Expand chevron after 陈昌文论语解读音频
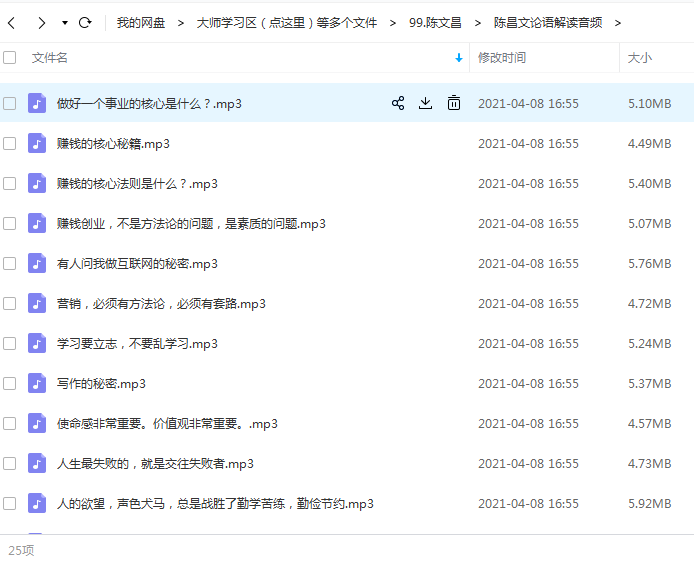The width and height of the screenshot is (694, 562). click(x=618, y=23)
